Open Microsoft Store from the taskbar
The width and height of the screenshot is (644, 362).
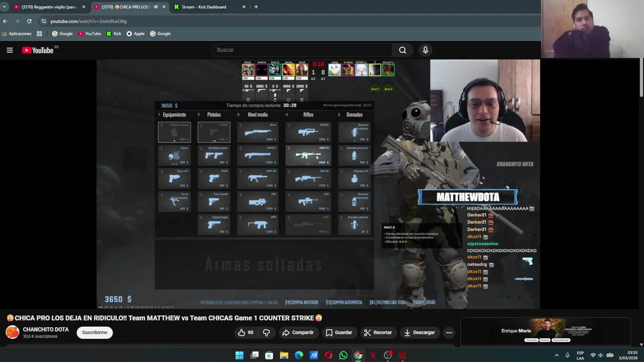269,355
